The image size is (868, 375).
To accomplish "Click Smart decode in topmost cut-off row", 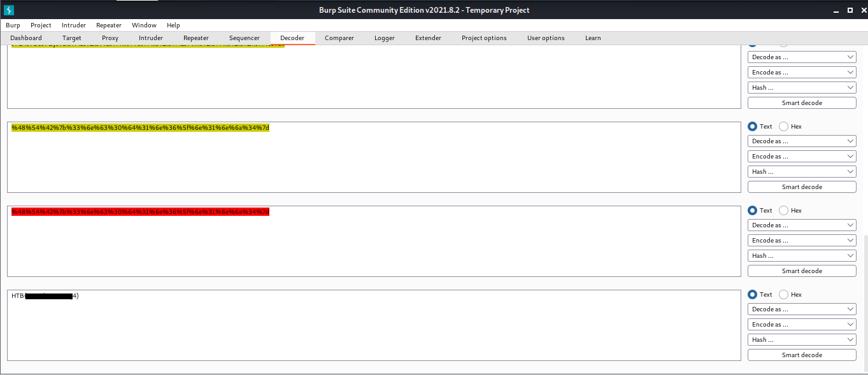I will [x=802, y=103].
